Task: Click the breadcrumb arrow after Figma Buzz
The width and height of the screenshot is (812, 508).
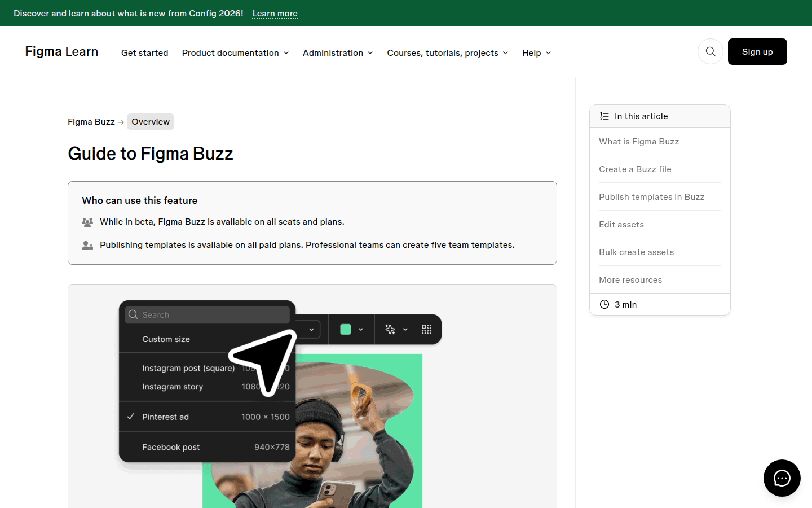Action: pos(121,122)
